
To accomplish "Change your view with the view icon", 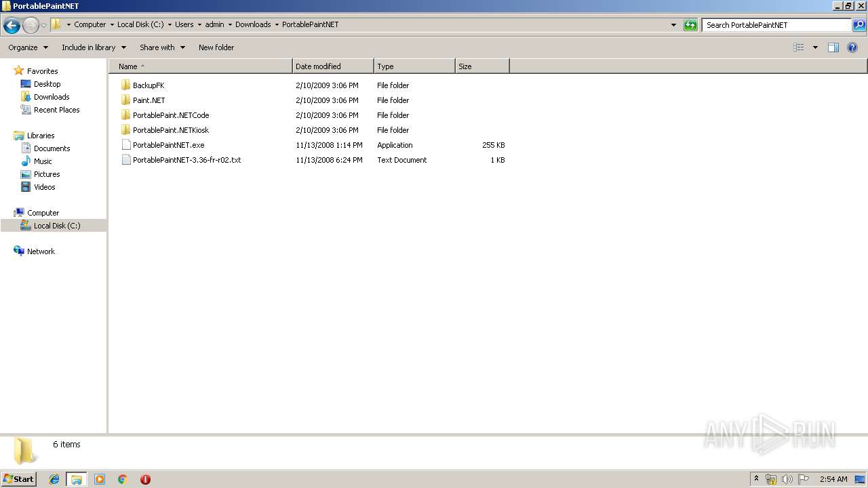I will coord(799,47).
